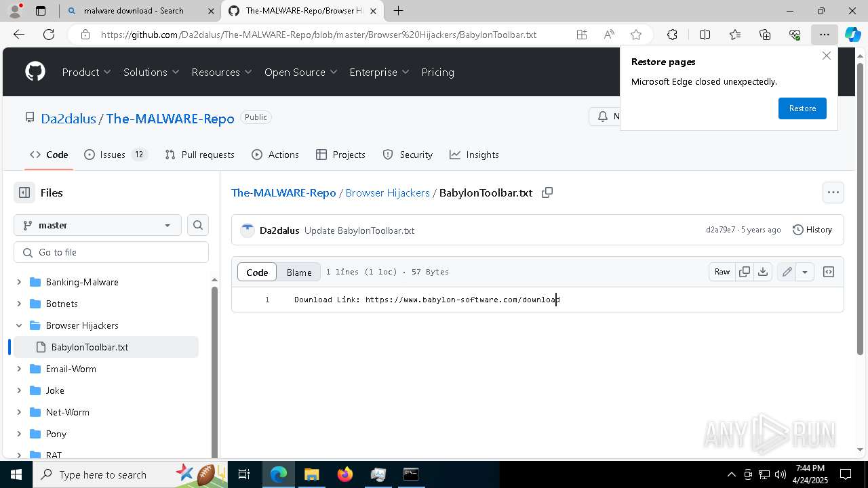View file History
Image resolution: width=868 pixels, height=488 pixels.
(812, 230)
